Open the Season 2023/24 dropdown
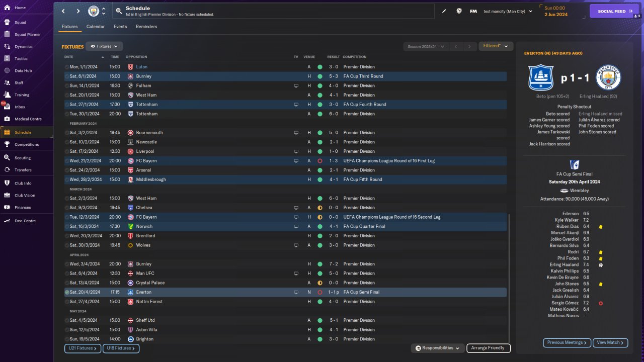The image size is (644, 362). click(x=426, y=47)
